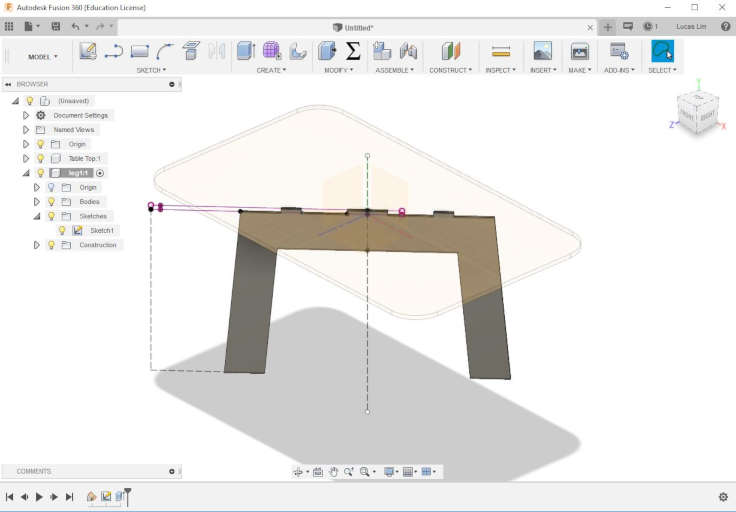This screenshot has height=512, width=736.
Task: Open the CONSTRUCT menu
Action: pos(451,70)
